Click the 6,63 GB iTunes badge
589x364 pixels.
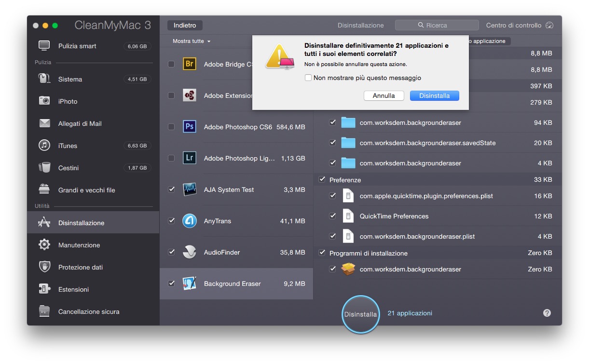pyautogui.click(x=137, y=146)
